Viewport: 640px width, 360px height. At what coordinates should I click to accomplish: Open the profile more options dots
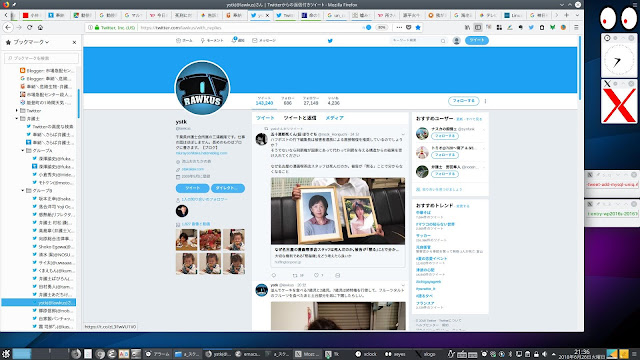coord(485,101)
